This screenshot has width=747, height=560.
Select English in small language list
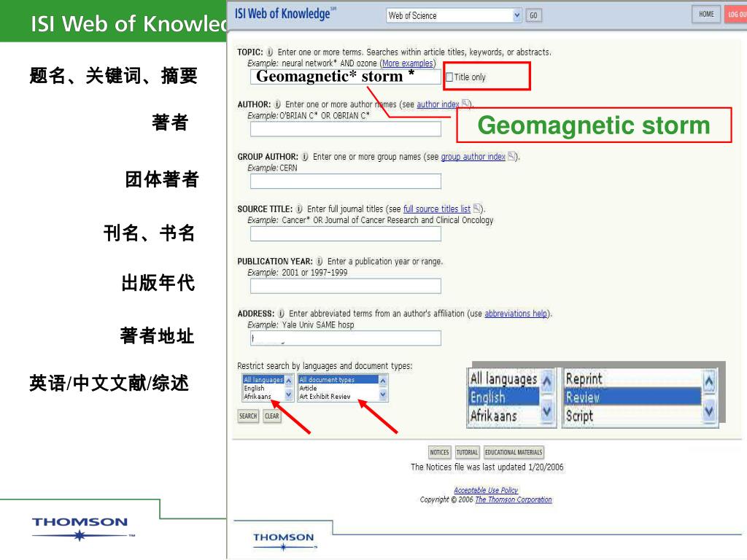[x=263, y=388]
